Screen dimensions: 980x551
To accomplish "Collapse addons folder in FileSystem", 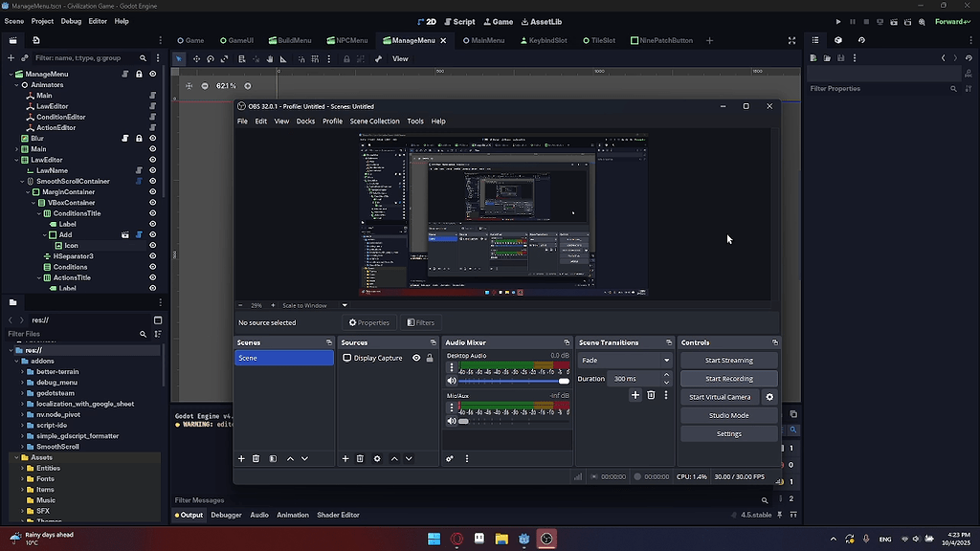I will (17, 361).
